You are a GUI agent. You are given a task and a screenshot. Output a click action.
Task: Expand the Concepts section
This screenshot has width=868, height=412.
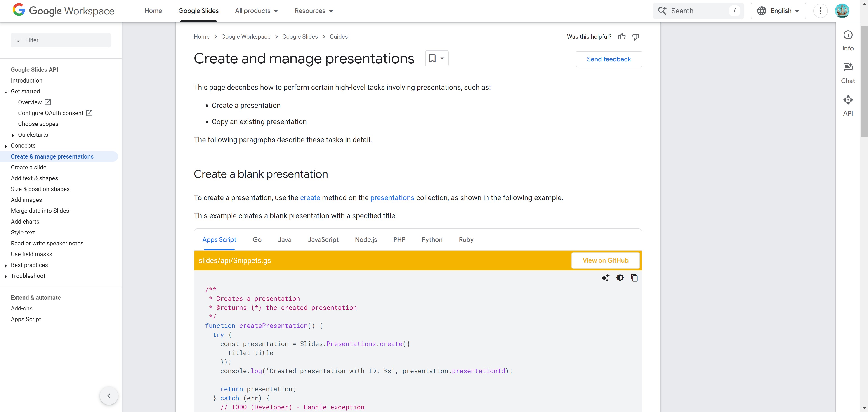(x=6, y=146)
